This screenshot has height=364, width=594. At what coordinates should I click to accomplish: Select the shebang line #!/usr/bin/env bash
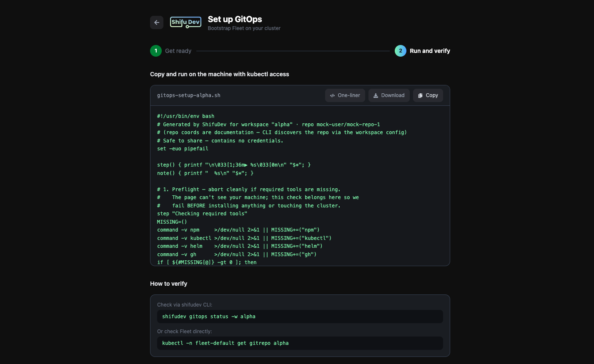185,116
